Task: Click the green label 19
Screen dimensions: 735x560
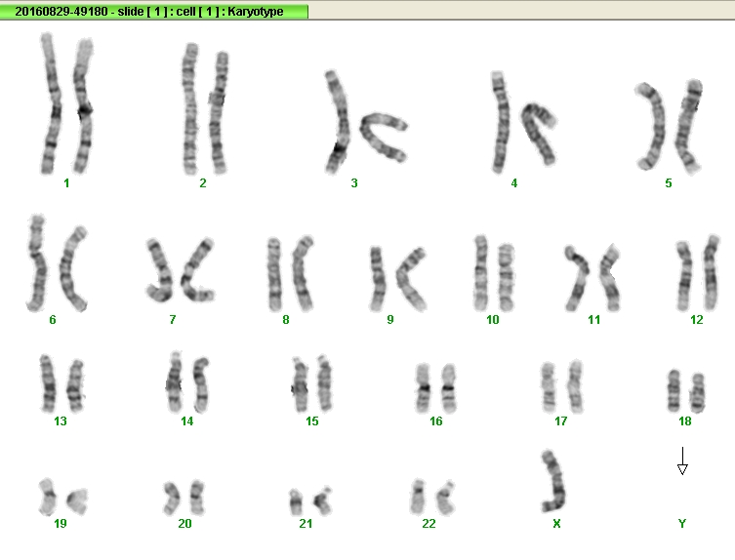Action: point(61,524)
